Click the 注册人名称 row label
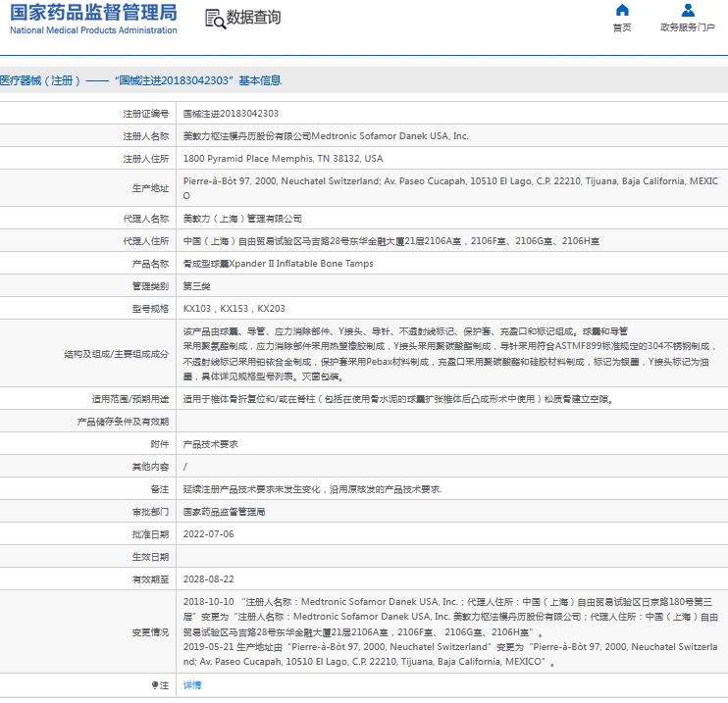Viewport: 728px width, 703px height. [146, 136]
